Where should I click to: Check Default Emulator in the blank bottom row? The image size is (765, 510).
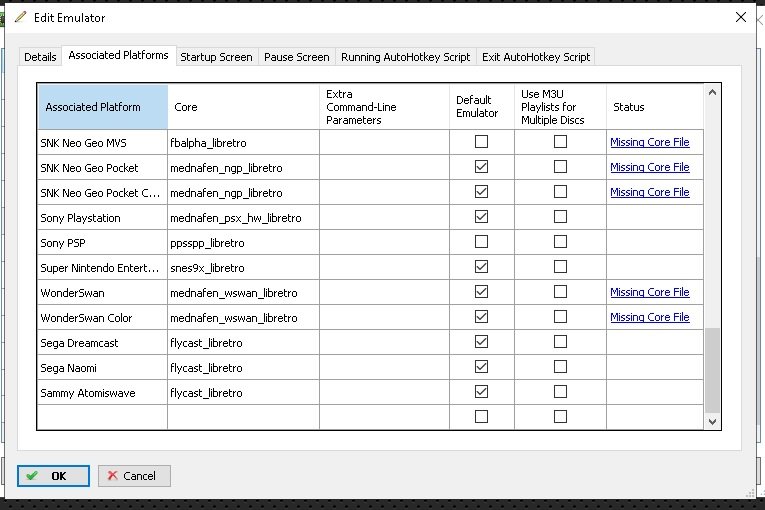pos(481,416)
